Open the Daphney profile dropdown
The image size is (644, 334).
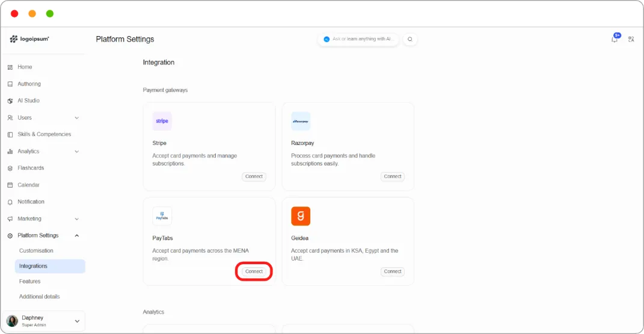[77, 321]
